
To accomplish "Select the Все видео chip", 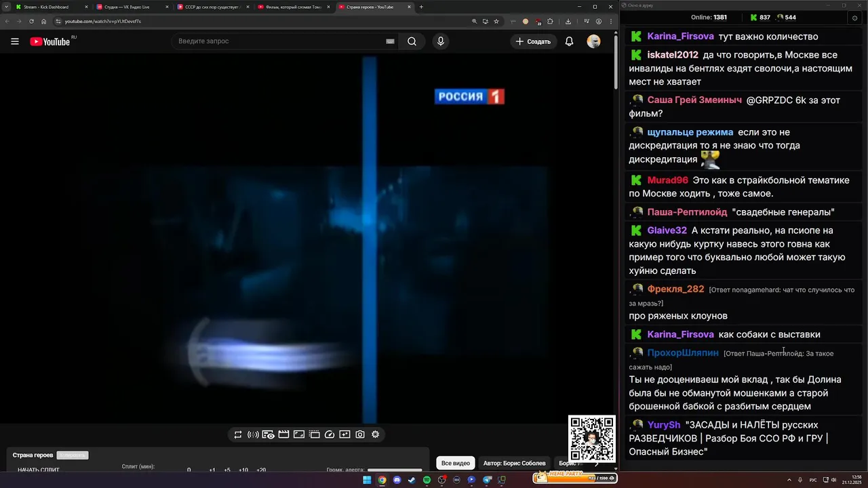I will 456,464.
